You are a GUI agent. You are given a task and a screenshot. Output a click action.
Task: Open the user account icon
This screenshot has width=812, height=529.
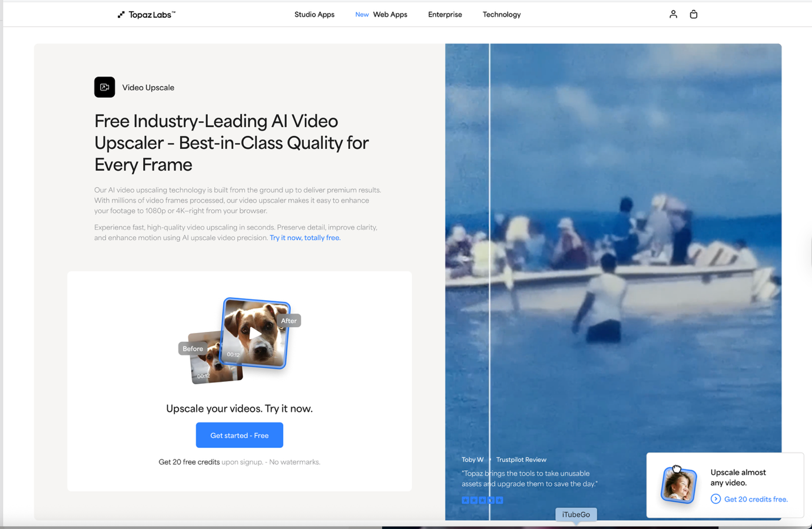[673, 14]
